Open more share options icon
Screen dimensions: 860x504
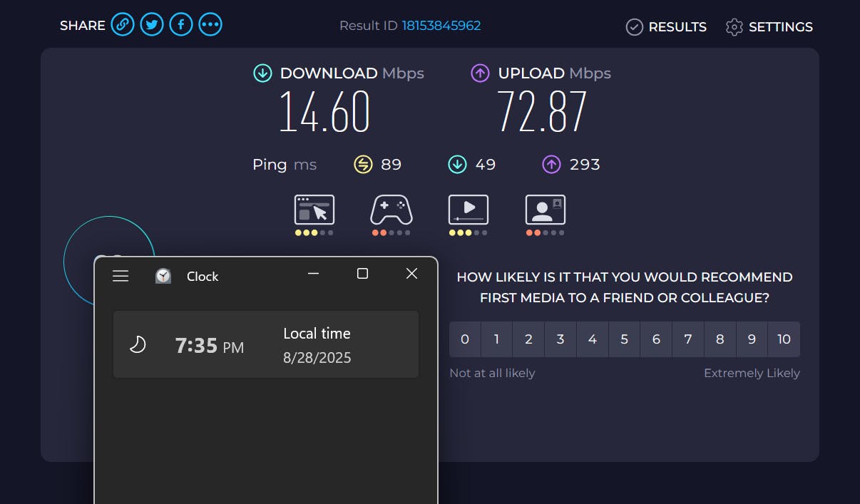point(210,25)
